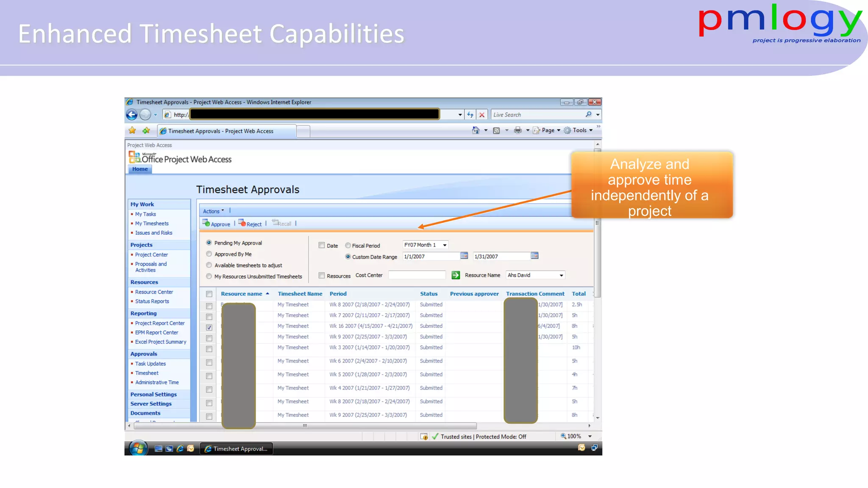Click the Live Search magnifier icon
Image resolution: width=868 pixels, height=488 pixels.
[588, 114]
